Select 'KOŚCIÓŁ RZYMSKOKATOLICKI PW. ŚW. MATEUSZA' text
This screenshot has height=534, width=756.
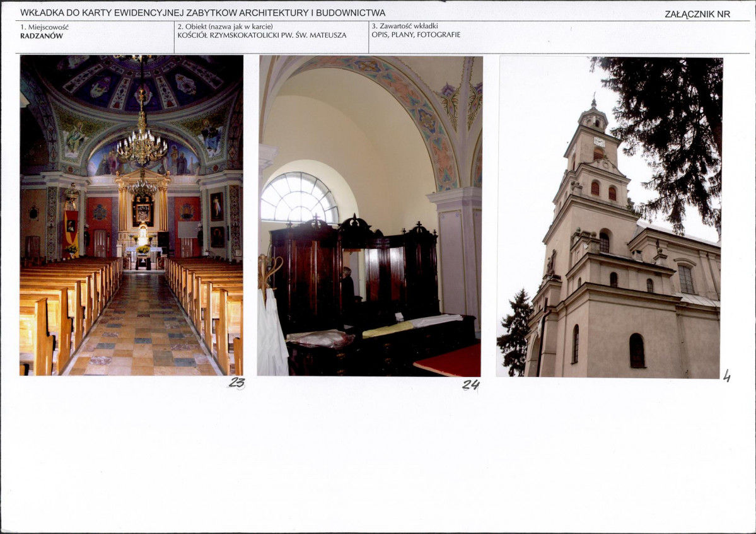click(262, 35)
